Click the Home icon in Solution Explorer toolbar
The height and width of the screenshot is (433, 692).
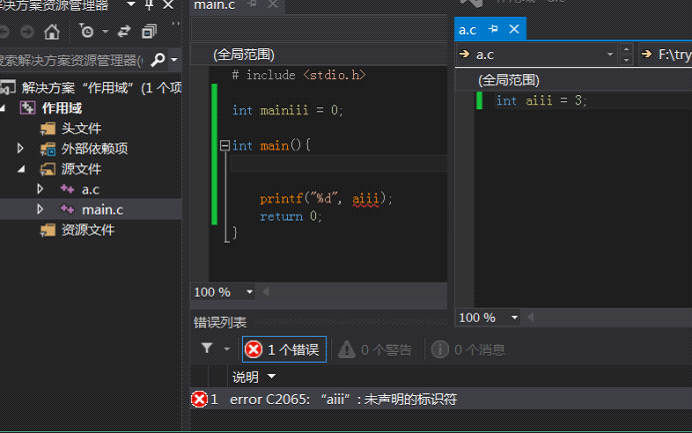click(x=52, y=32)
